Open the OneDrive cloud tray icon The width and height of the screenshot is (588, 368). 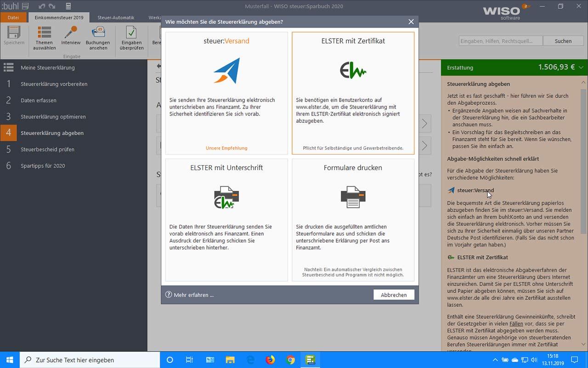point(515,360)
